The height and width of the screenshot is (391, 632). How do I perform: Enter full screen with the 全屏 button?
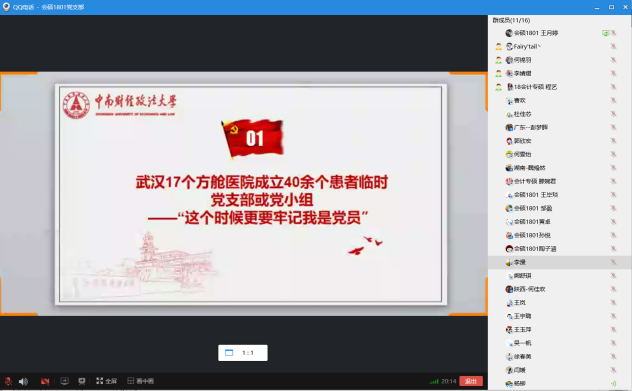(106, 381)
